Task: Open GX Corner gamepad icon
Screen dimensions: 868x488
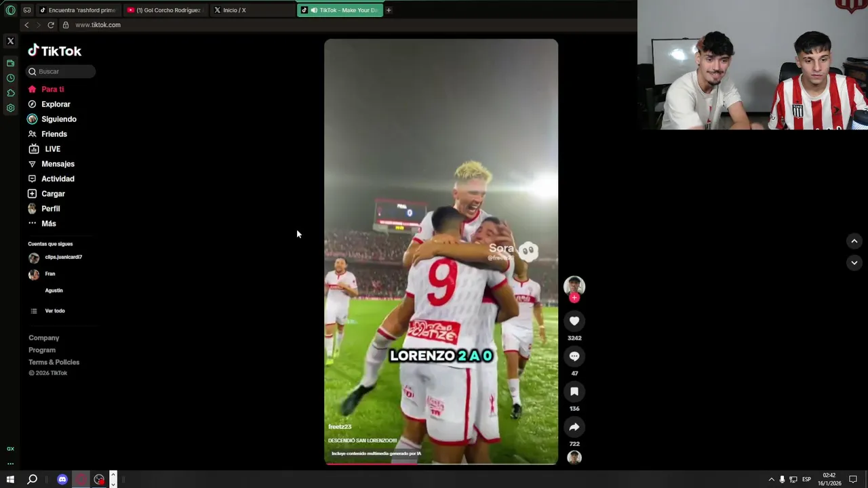Action: click(26, 10)
